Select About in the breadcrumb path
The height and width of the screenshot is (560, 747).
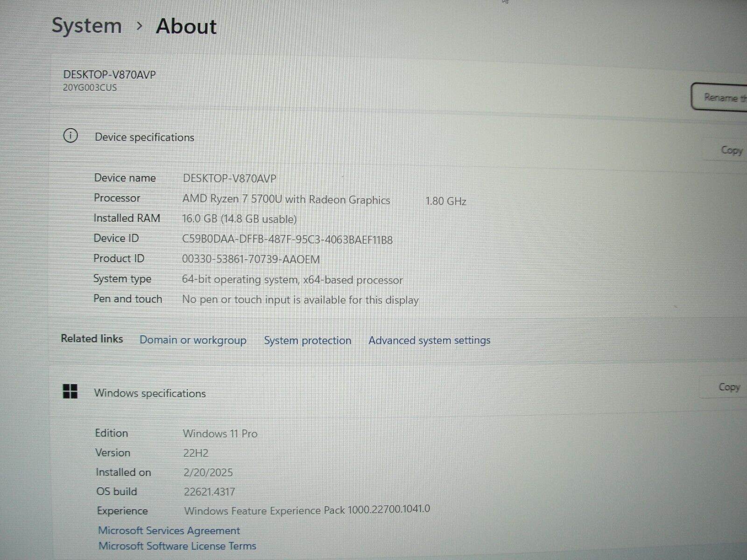pyautogui.click(x=186, y=27)
